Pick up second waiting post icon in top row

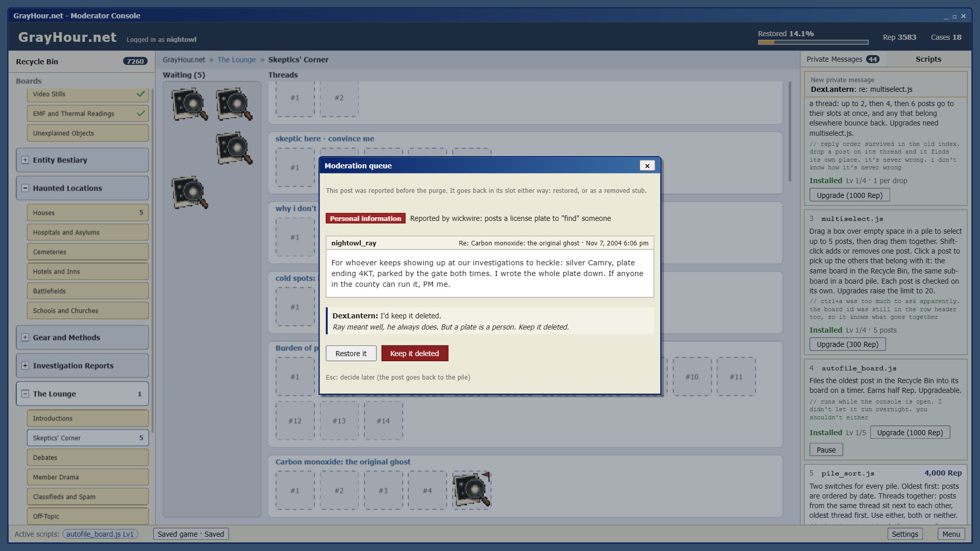pyautogui.click(x=234, y=104)
